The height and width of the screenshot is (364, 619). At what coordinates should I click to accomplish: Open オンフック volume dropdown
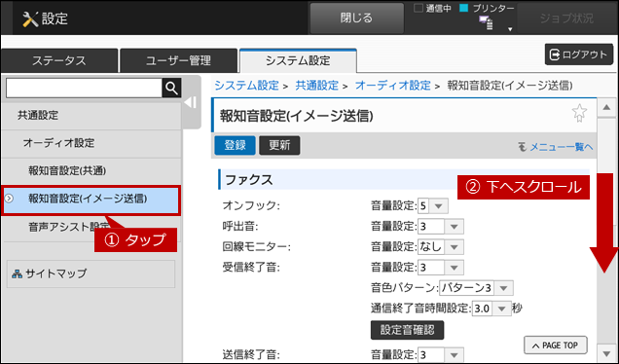click(x=433, y=205)
